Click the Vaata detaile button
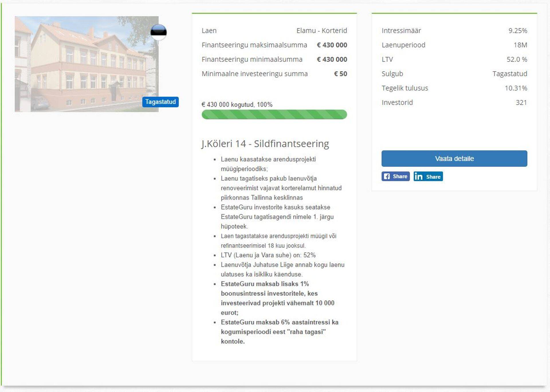 454,158
